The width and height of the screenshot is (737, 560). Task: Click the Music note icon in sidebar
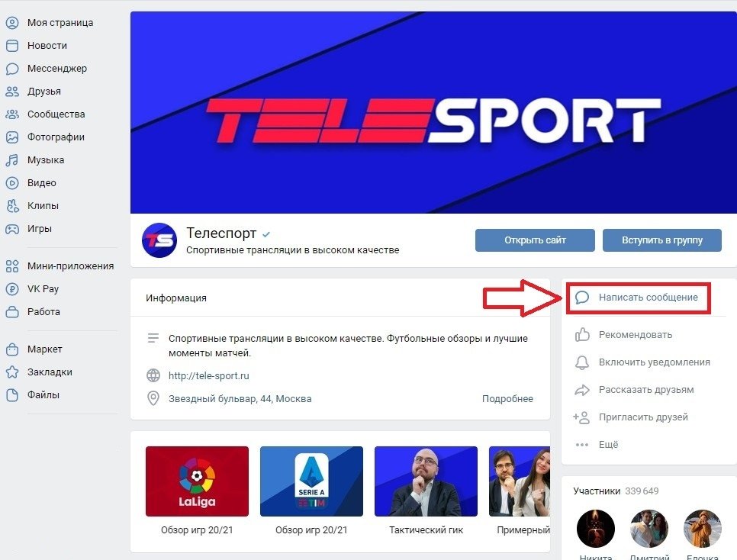pyautogui.click(x=12, y=160)
